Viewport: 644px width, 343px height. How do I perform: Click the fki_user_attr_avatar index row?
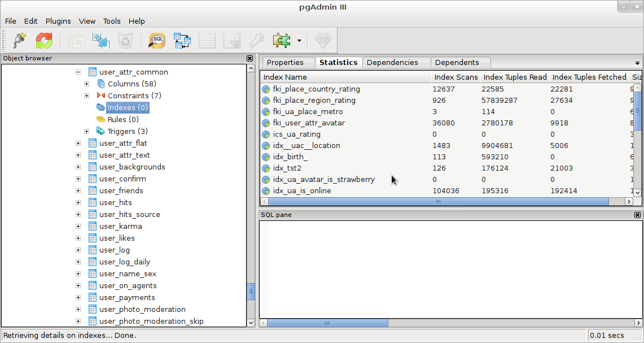click(x=309, y=123)
